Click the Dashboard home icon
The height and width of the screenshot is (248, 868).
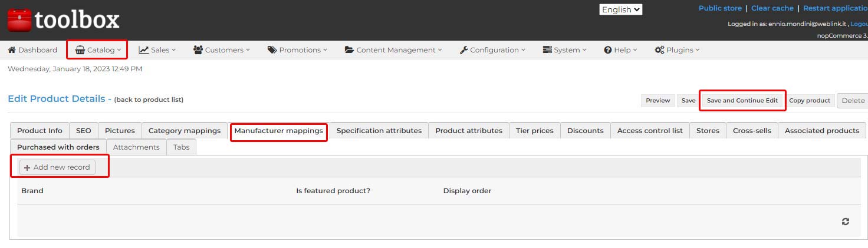point(12,50)
